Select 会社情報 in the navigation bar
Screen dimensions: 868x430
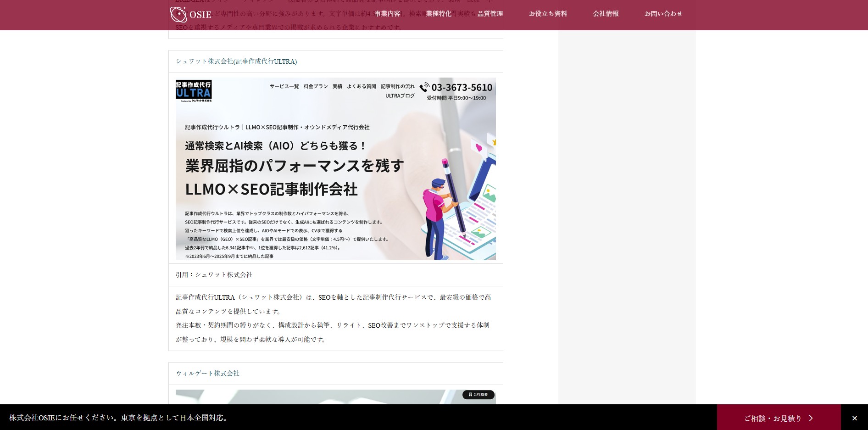click(605, 14)
